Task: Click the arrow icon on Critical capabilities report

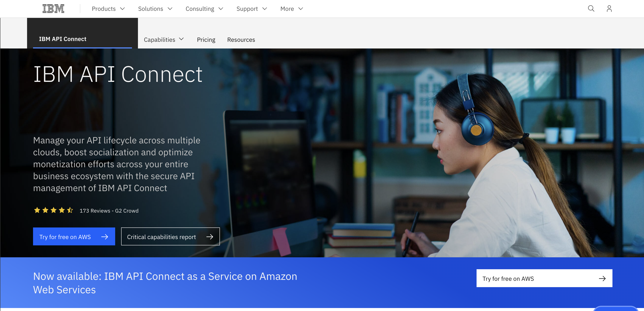Action: (210, 237)
